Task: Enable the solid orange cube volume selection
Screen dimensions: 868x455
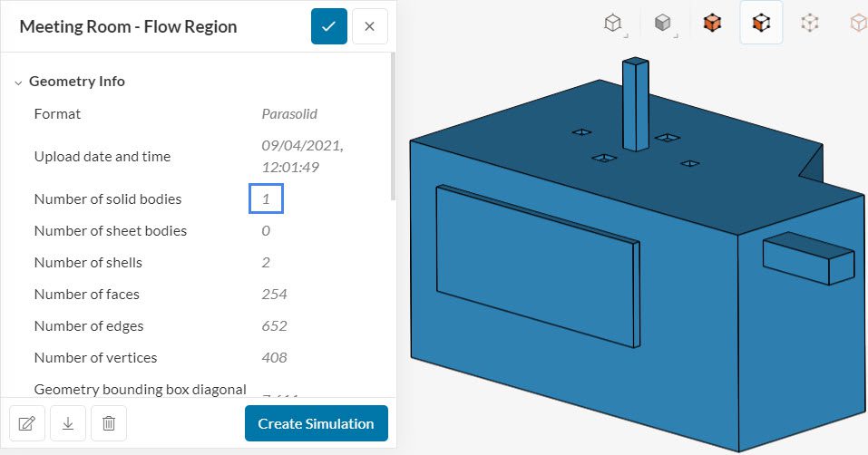Action: 712,23
